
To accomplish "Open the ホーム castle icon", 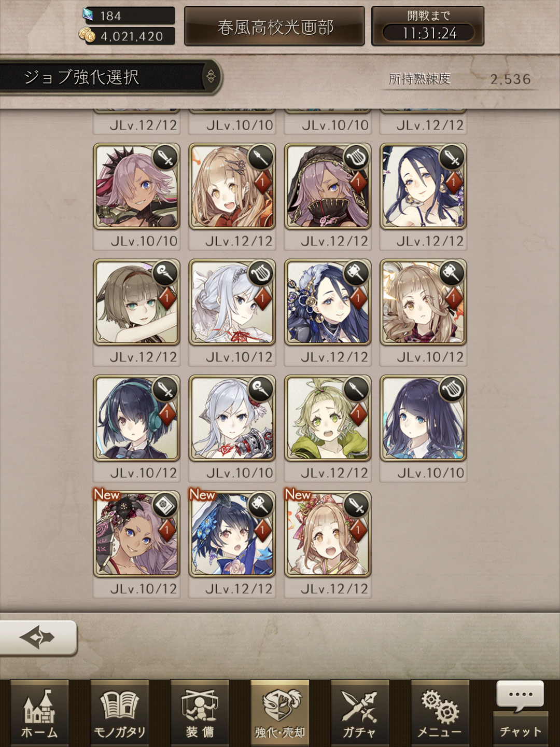I will coord(39,713).
